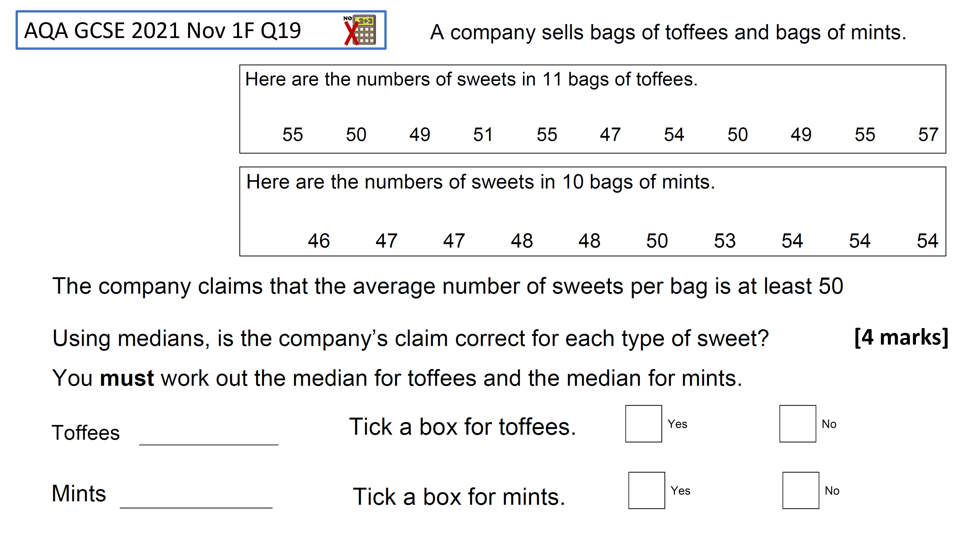Tick the Yes box for toffees
Screen dimensions: 980x551
coord(644,424)
